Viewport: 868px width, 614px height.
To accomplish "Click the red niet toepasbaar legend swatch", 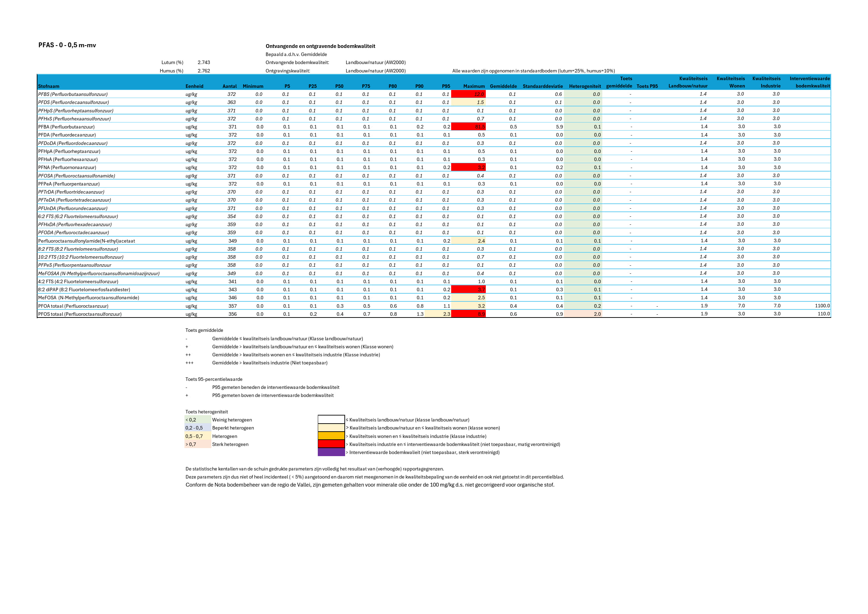I will coord(331,444).
